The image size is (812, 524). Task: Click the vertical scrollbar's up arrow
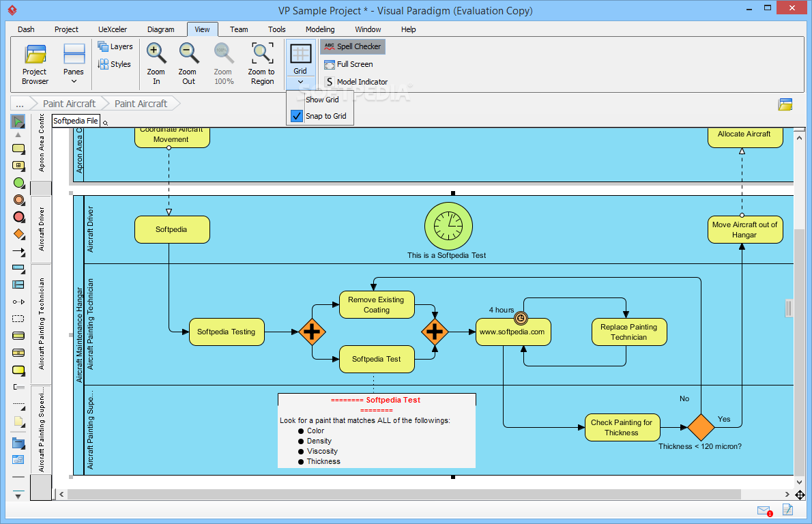click(x=800, y=139)
